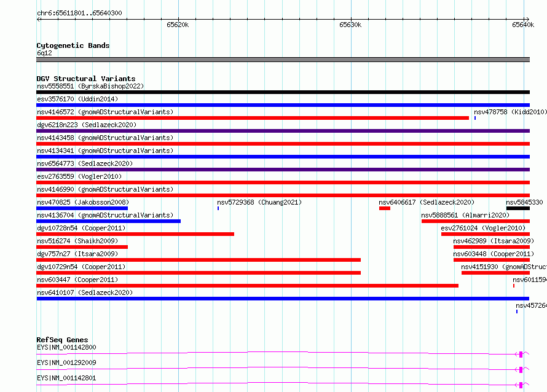Image resolution: width=547 pixels, height=392 pixels.
Task: Click the purple dgv6218n223 variant bar
Action: coord(283,131)
